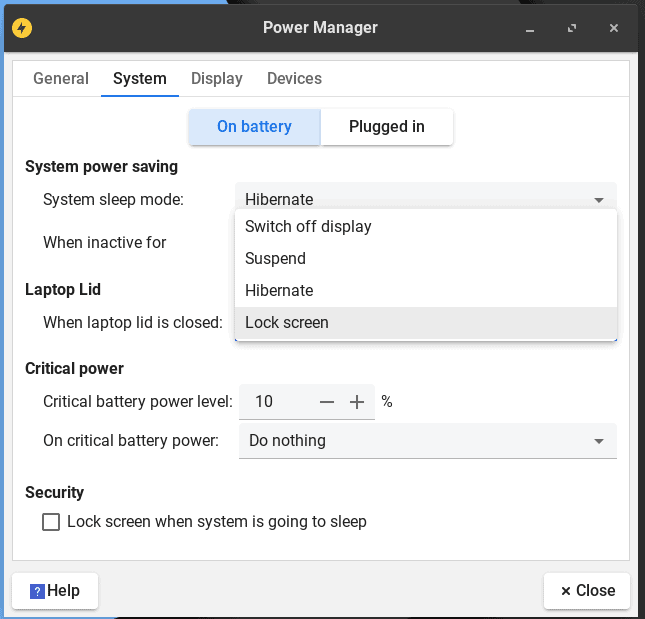Click the plus icon for critical battery level
The height and width of the screenshot is (619, 645).
[x=357, y=402]
